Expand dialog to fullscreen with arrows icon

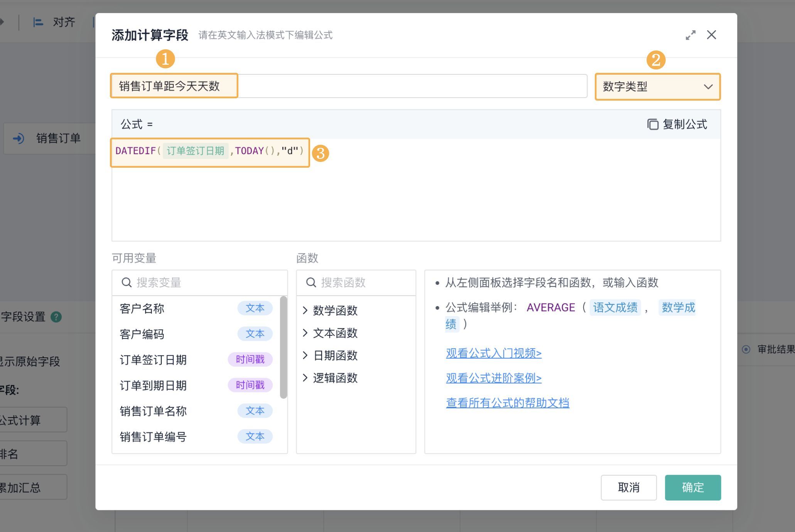pyautogui.click(x=690, y=35)
